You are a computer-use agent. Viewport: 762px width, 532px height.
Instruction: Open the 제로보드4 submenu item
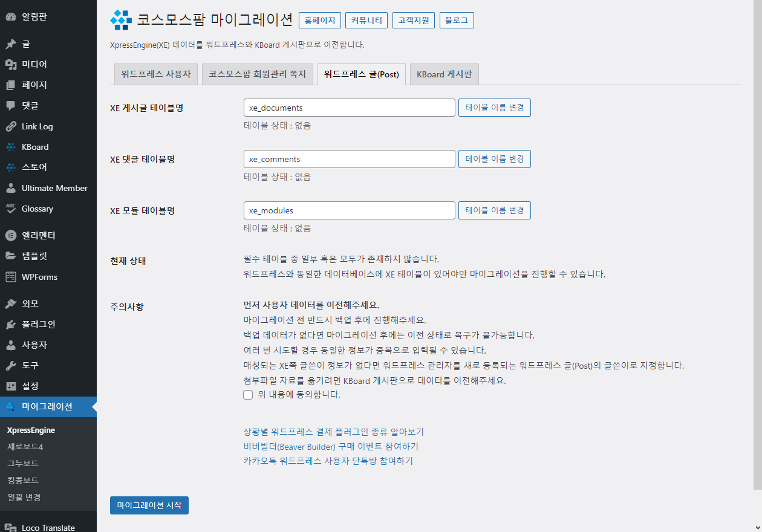coord(25,447)
